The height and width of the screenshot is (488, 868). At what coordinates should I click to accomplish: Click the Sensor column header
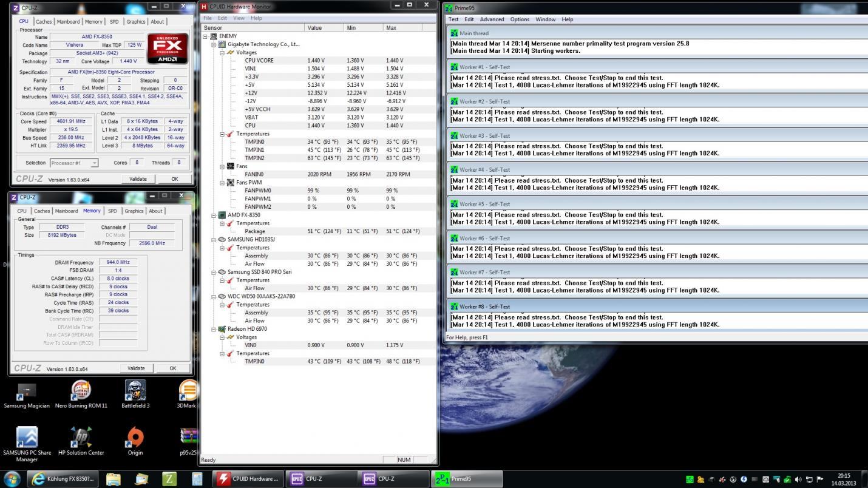point(253,28)
